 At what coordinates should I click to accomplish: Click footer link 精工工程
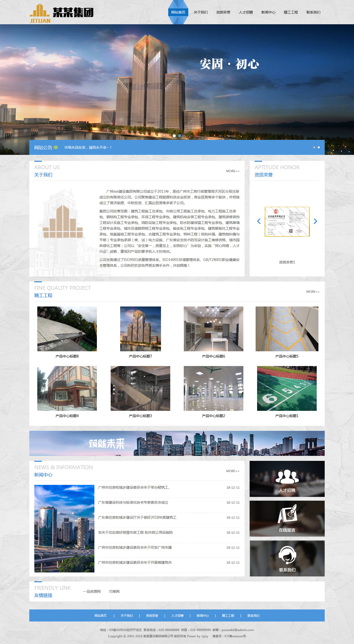(x=228, y=616)
